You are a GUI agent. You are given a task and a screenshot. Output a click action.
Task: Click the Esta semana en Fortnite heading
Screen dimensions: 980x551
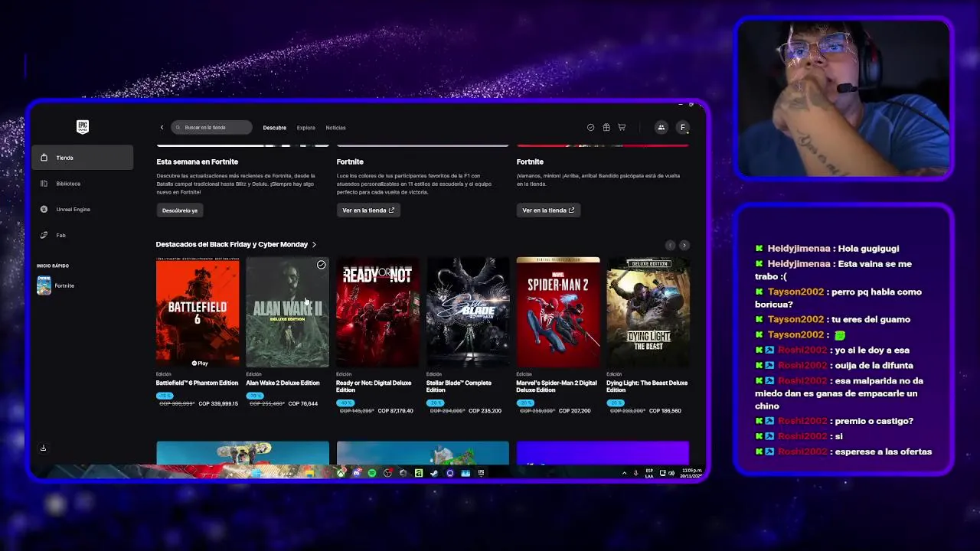tap(198, 162)
